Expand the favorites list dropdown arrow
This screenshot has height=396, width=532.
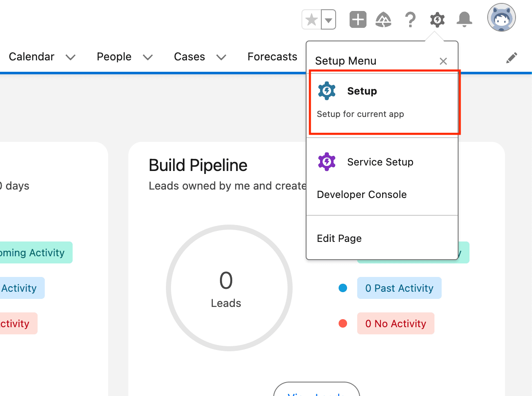(328, 19)
